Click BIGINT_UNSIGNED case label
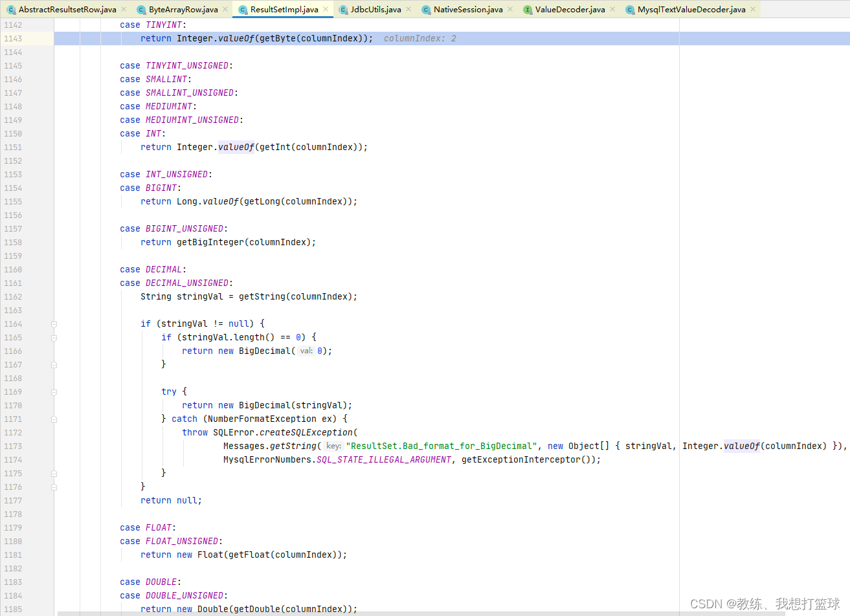850x616 pixels. pos(185,229)
